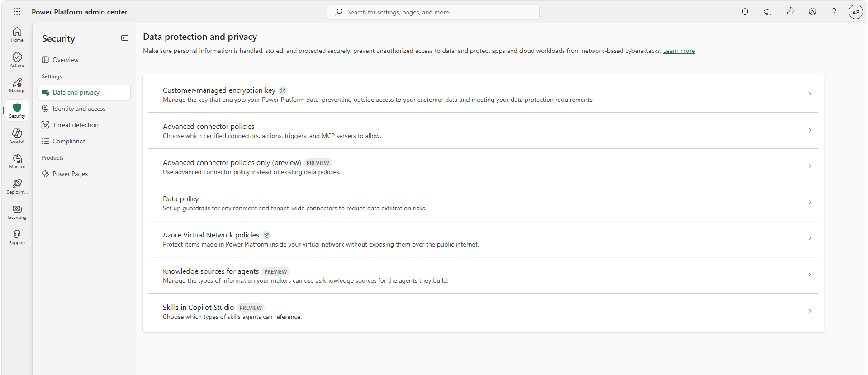Expand Skills in Copilot Studio chevron

810,311
